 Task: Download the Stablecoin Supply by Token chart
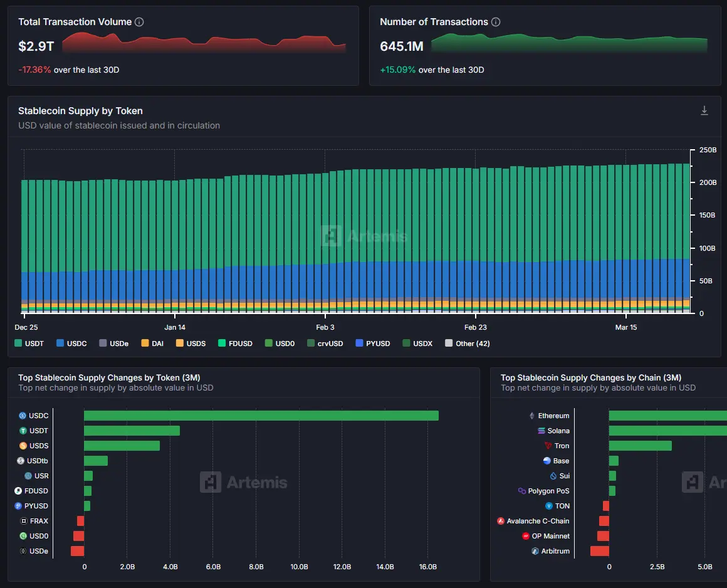704,110
